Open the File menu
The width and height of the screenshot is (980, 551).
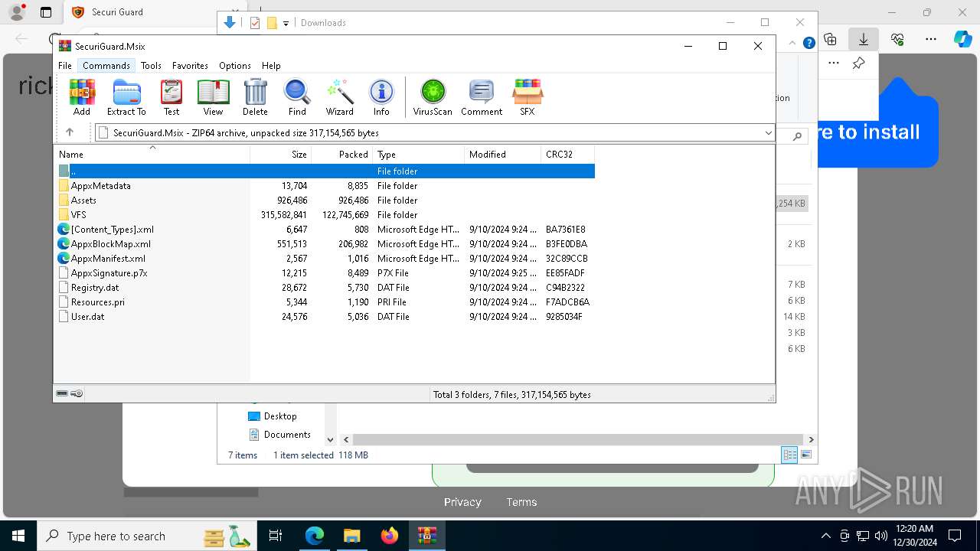(65, 66)
